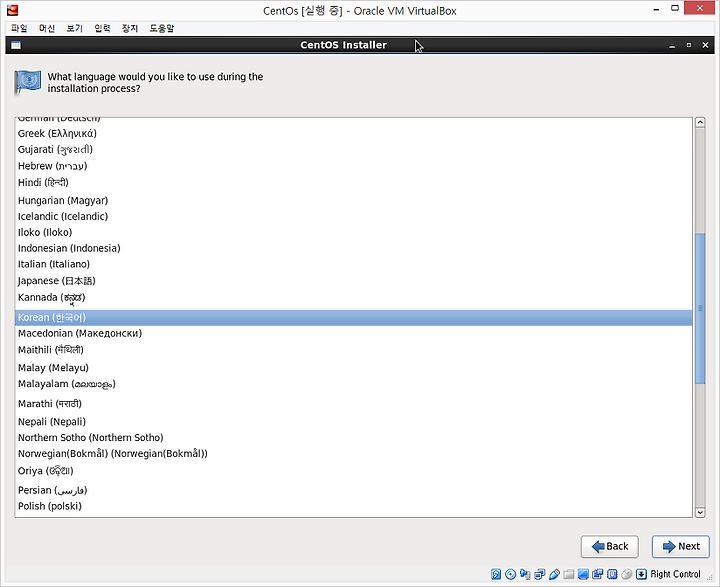Click the optical disc status icon
Viewport: 720px width, 587px height.
[511, 574]
